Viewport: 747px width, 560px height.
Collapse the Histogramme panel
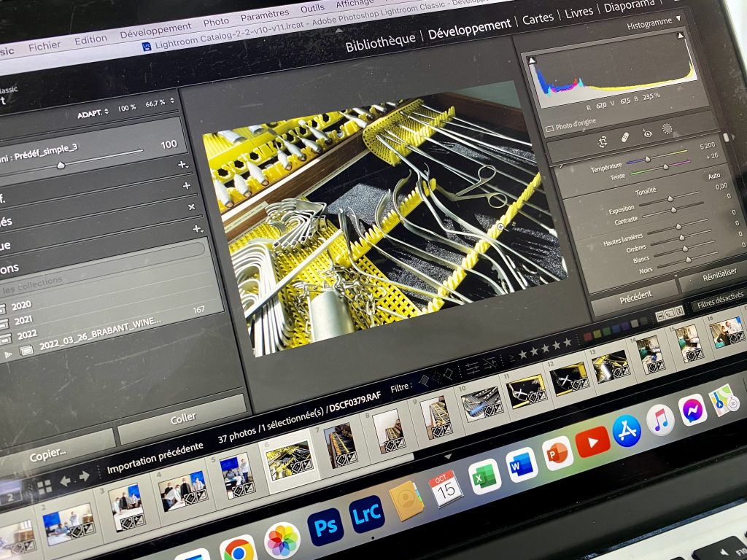tap(678, 18)
